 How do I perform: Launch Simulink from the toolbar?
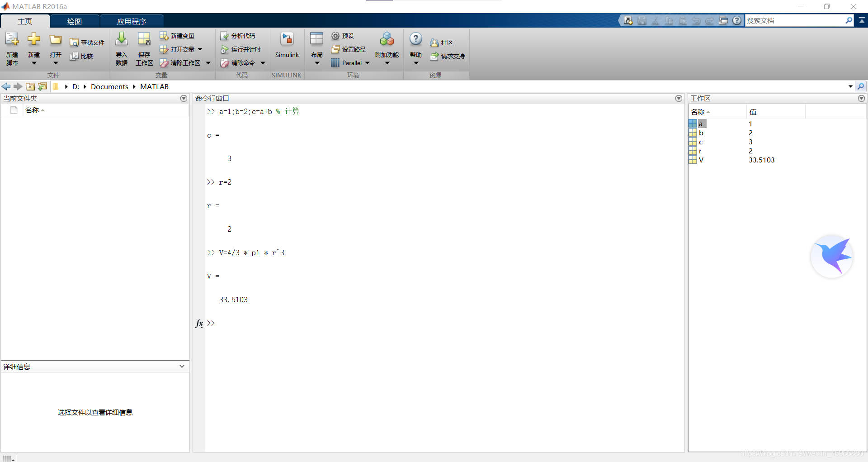click(287, 40)
